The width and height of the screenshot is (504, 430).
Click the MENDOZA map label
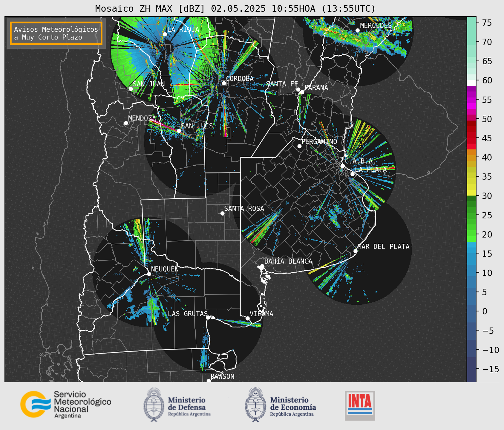coord(142,118)
